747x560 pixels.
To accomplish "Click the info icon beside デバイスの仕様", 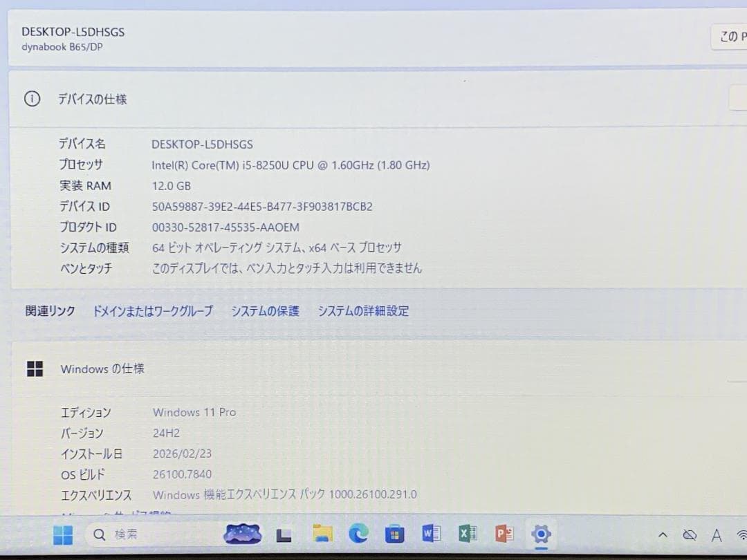I will tap(31, 99).
